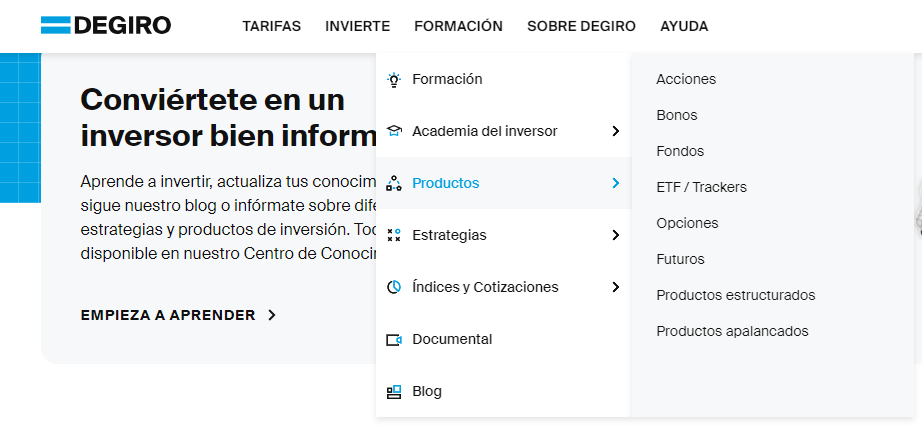Open the TARIFAS menu

click(272, 26)
